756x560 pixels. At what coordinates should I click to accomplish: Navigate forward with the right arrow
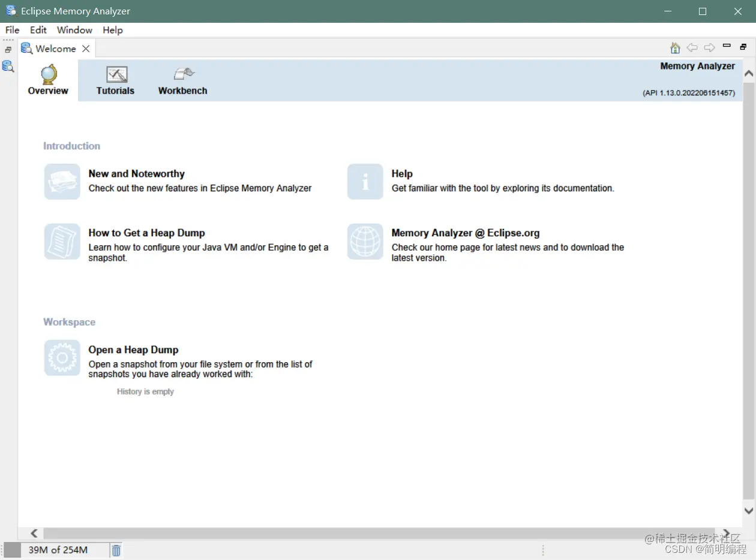click(709, 48)
